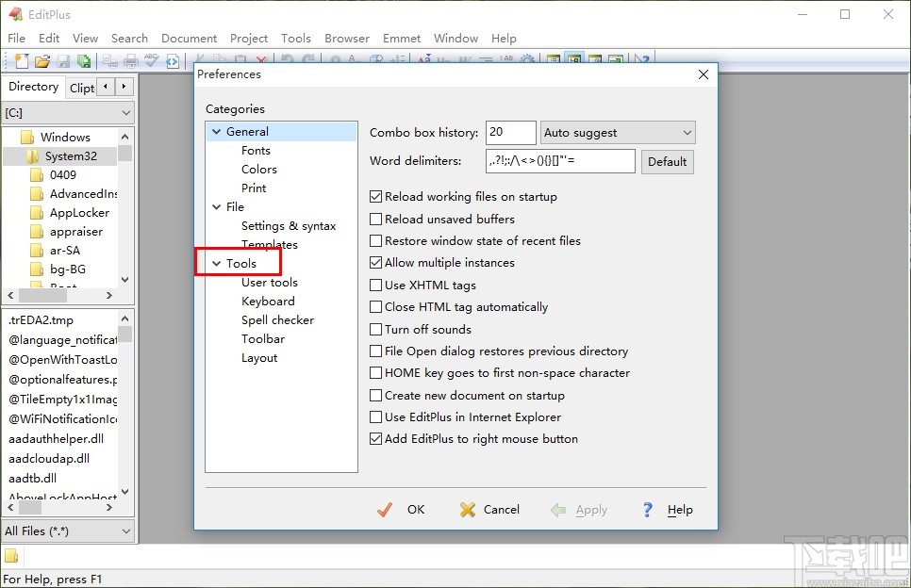Open the Document menu
This screenshot has height=588, width=911.
coord(189,39)
